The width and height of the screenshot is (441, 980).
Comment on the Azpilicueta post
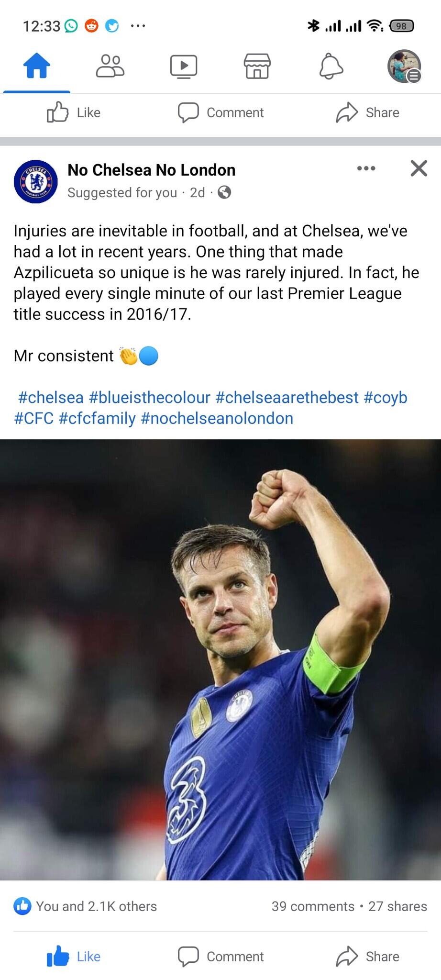pos(220,956)
